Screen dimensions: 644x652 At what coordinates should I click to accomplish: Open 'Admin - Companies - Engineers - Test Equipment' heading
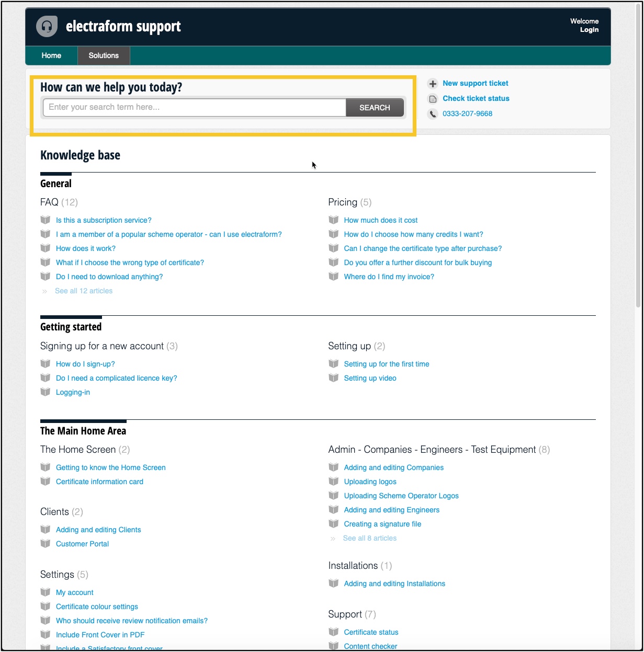point(439,450)
